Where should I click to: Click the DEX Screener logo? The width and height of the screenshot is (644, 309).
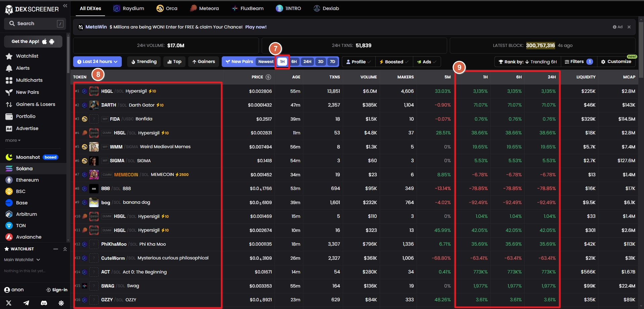tap(32, 9)
